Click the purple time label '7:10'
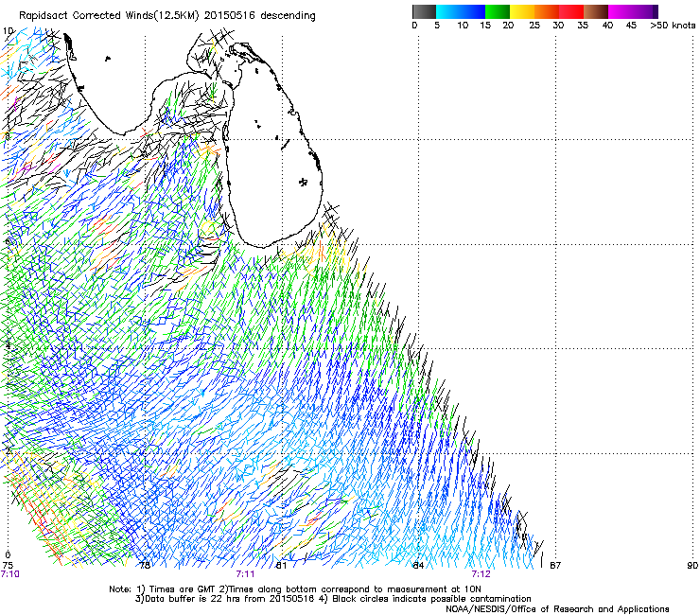This screenshot has height=615, width=700. (x=9, y=574)
